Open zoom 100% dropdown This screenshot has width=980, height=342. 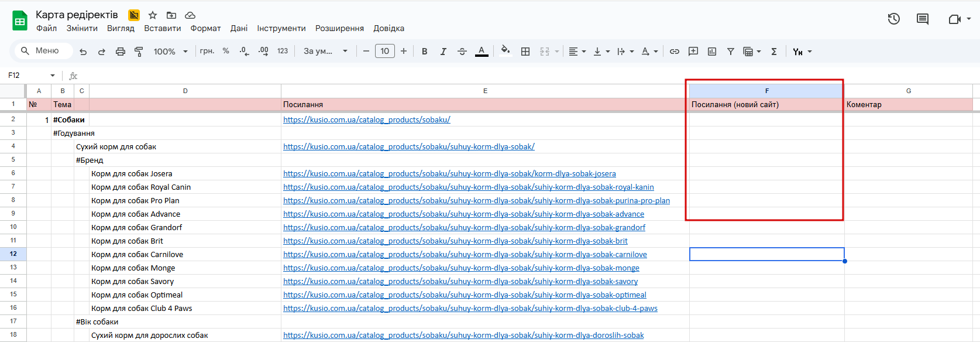pyautogui.click(x=170, y=52)
